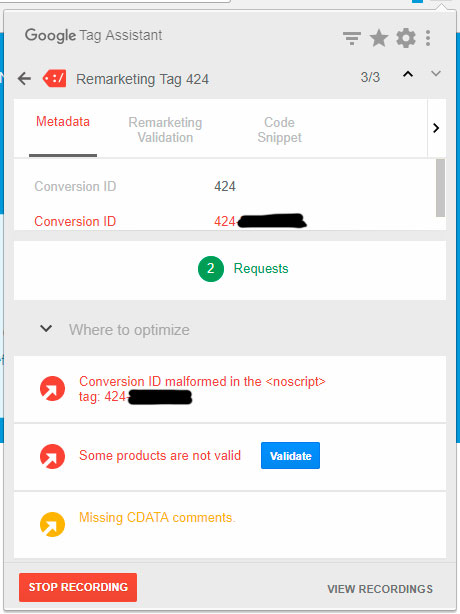Open settings gear icon
The height and width of the screenshot is (614, 460).
[x=406, y=38]
